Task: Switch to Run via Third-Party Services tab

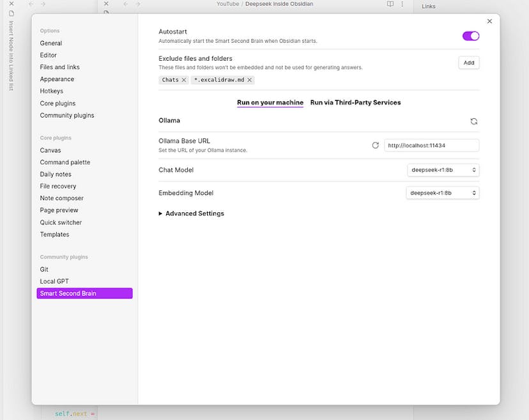Action: pyautogui.click(x=355, y=102)
